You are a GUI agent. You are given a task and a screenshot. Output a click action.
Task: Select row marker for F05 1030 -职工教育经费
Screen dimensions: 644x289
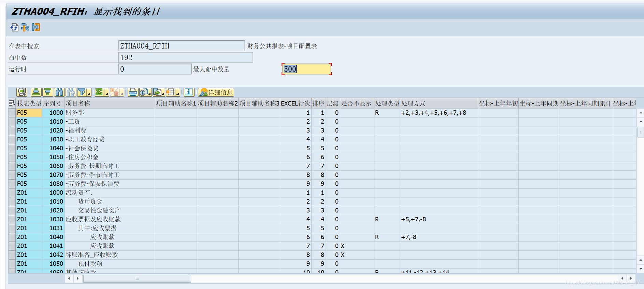click(12, 139)
